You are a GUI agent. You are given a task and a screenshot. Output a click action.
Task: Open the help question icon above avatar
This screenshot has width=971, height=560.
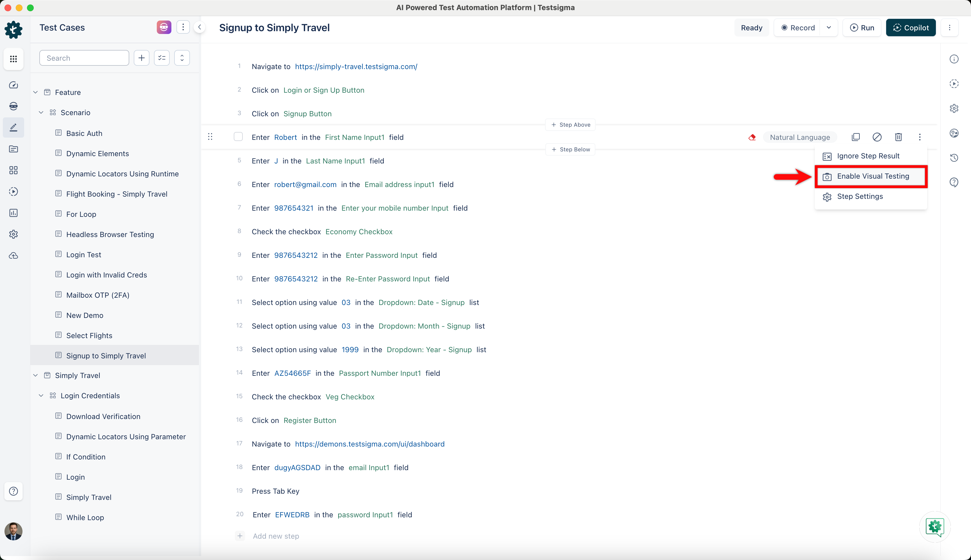[13, 491]
